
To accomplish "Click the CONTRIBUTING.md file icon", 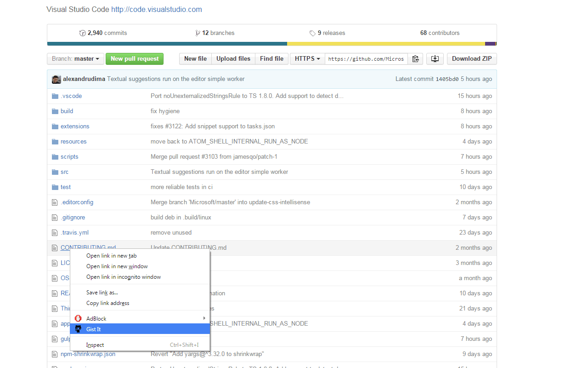I will pyautogui.click(x=55, y=248).
